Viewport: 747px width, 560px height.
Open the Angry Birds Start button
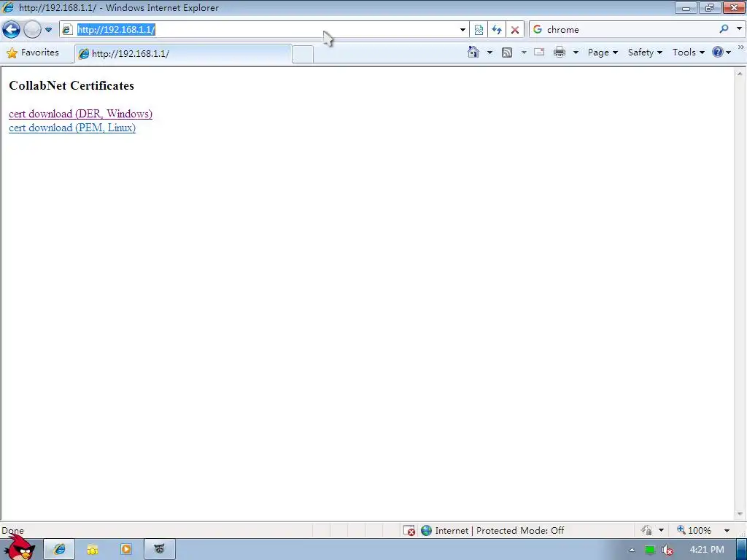coord(19,548)
